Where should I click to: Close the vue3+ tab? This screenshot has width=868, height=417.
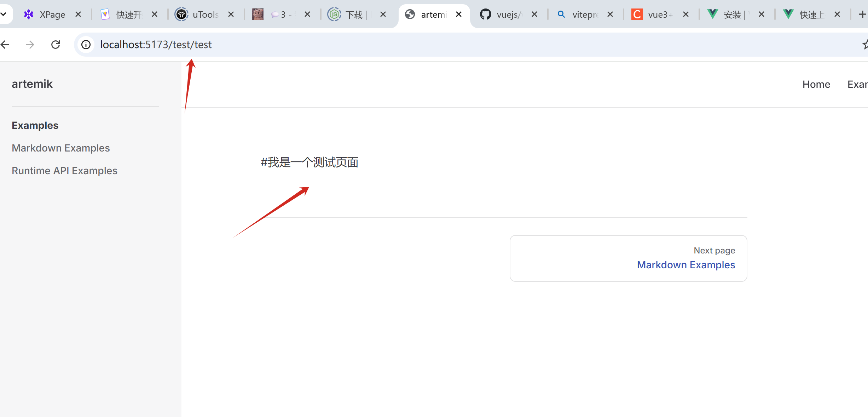click(x=686, y=14)
